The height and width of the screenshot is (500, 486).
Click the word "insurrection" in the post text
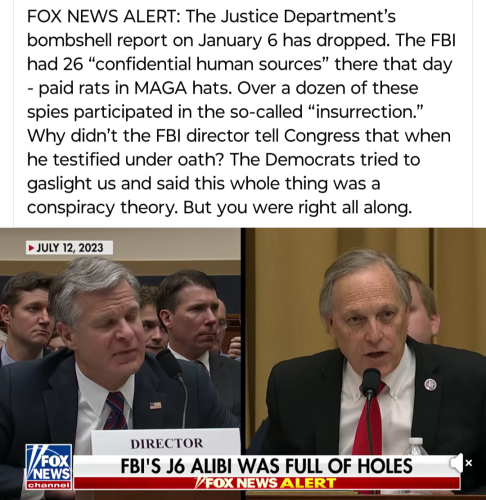point(363,112)
